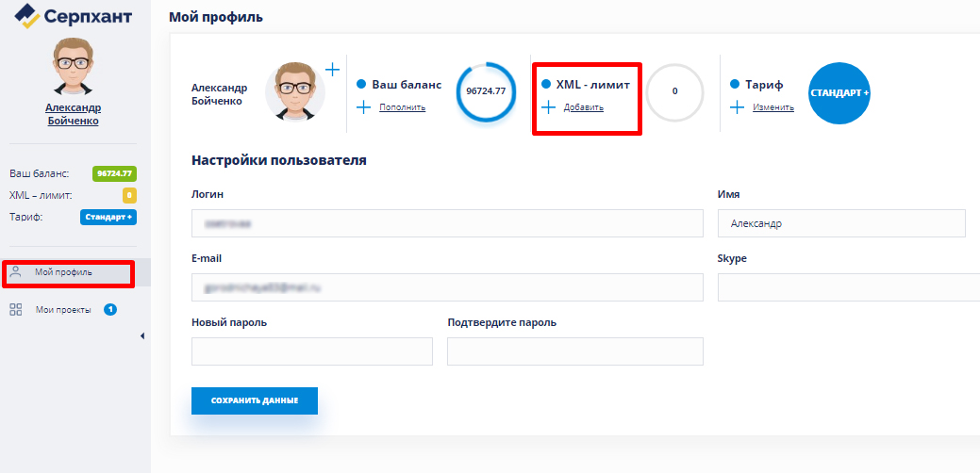Click the Серпхант logo

click(74, 17)
